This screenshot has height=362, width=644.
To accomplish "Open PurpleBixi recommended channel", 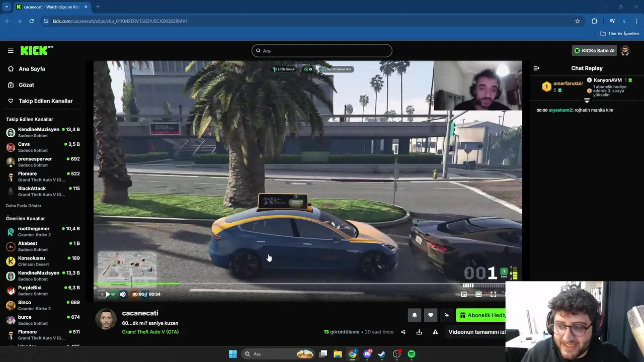I will (43, 291).
